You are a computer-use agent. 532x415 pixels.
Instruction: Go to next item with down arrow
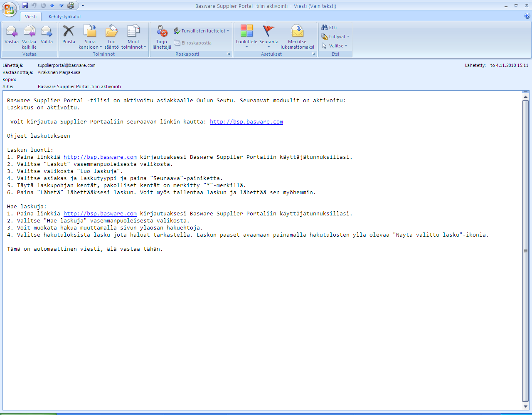[x=62, y=5]
